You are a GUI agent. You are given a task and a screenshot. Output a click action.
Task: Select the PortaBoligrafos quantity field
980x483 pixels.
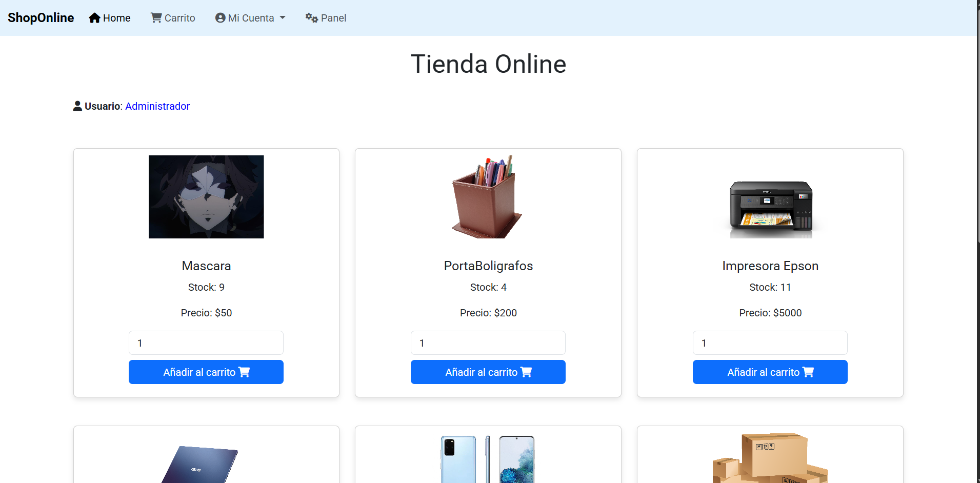pos(488,343)
